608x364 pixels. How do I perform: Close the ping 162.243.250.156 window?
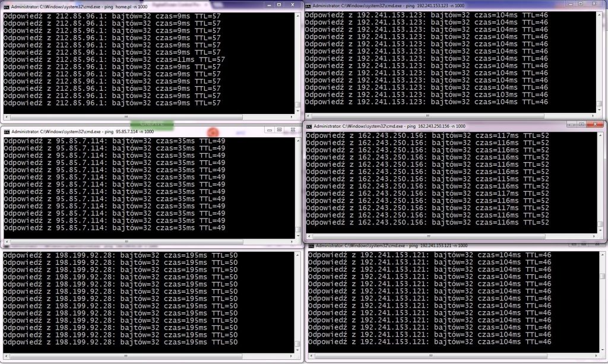tap(595, 125)
